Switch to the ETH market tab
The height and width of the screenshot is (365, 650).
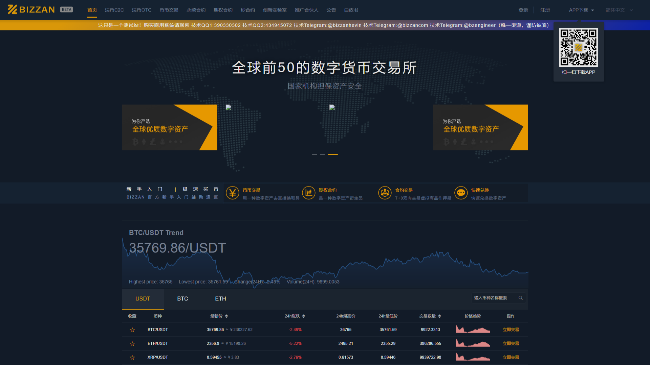(x=221, y=299)
